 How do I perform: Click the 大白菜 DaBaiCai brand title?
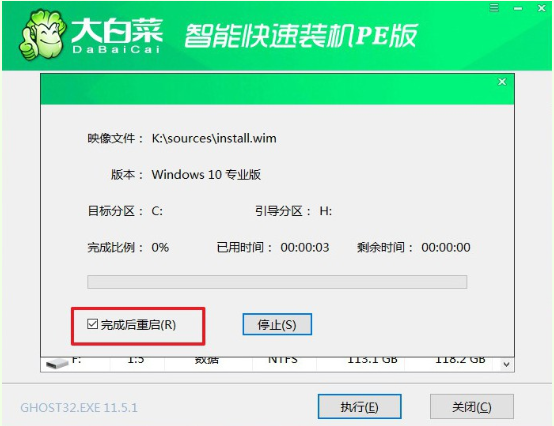pyautogui.click(x=117, y=36)
